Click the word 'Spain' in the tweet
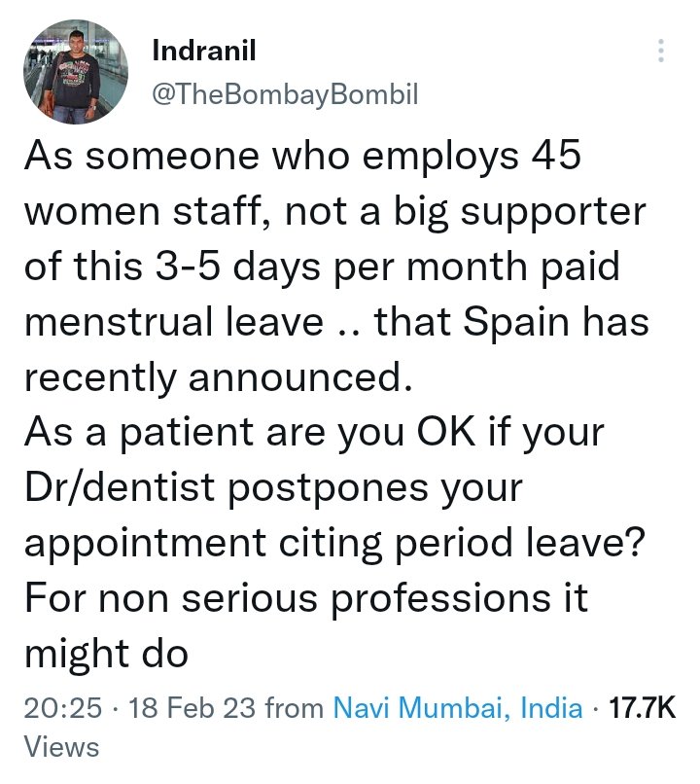The height and width of the screenshot is (784, 700). click(516, 323)
